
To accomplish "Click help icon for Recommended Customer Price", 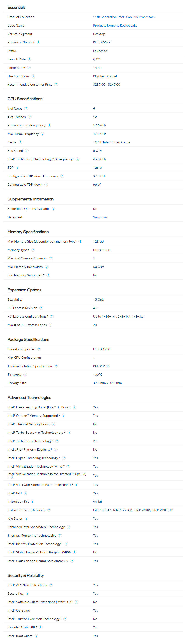I will tap(56, 84).
